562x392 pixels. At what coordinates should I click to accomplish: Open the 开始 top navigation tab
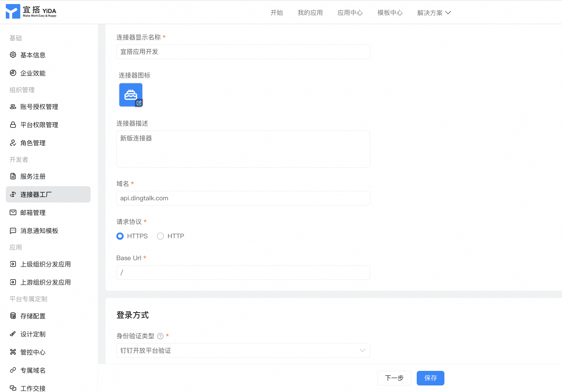[277, 13]
